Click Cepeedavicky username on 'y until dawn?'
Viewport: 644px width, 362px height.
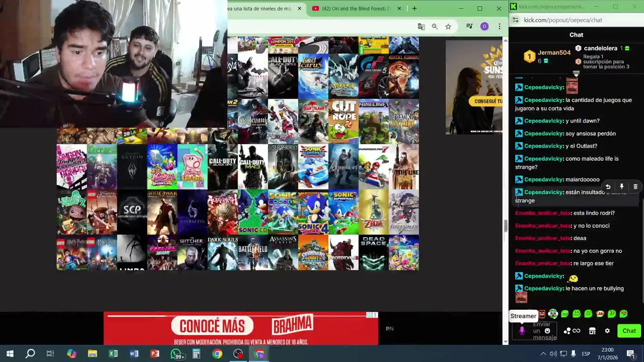[543, 121]
